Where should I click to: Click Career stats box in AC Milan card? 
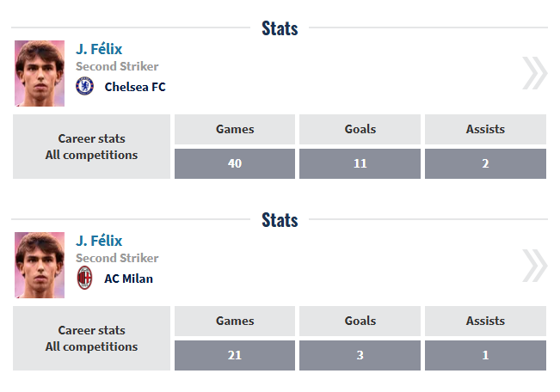pos(91,338)
